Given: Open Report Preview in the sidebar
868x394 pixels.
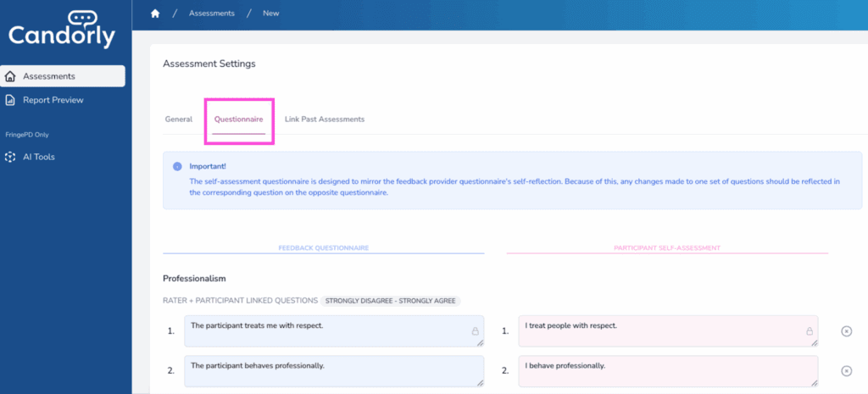Looking at the screenshot, I should [53, 100].
